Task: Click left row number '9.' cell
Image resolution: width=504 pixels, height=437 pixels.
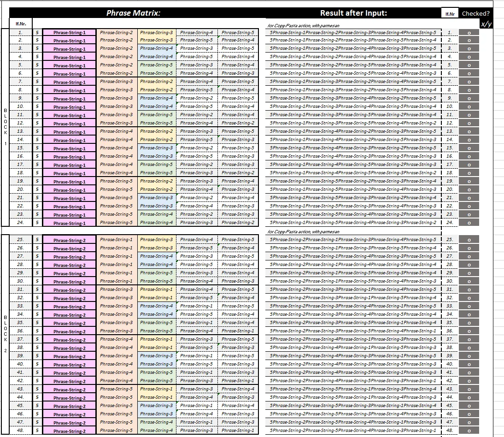Action: (21, 98)
